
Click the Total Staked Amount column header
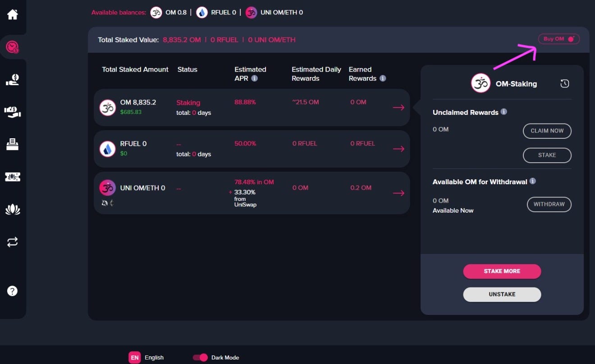tap(135, 69)
